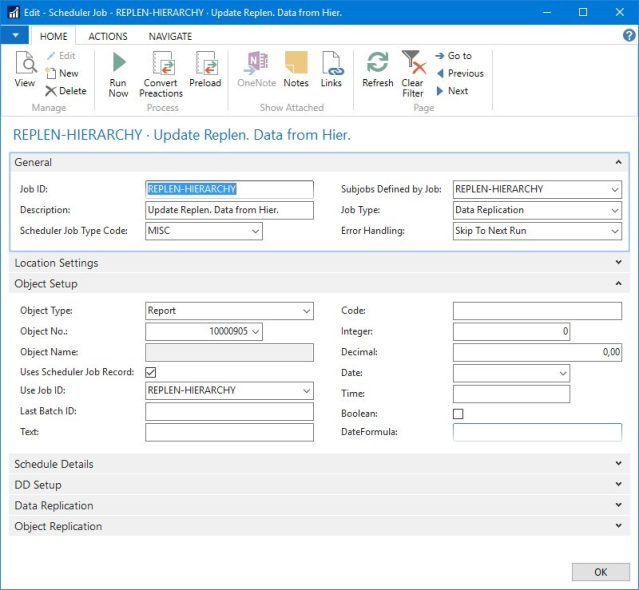The image size is (639, 590).
Task: Open the Job Type dropdown
Action: pos(614,211)
